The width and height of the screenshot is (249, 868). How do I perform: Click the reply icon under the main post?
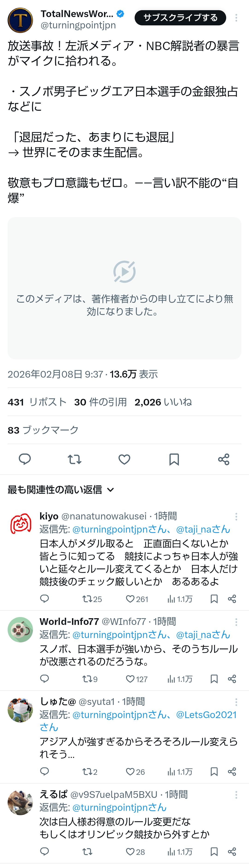pos(25,459)
